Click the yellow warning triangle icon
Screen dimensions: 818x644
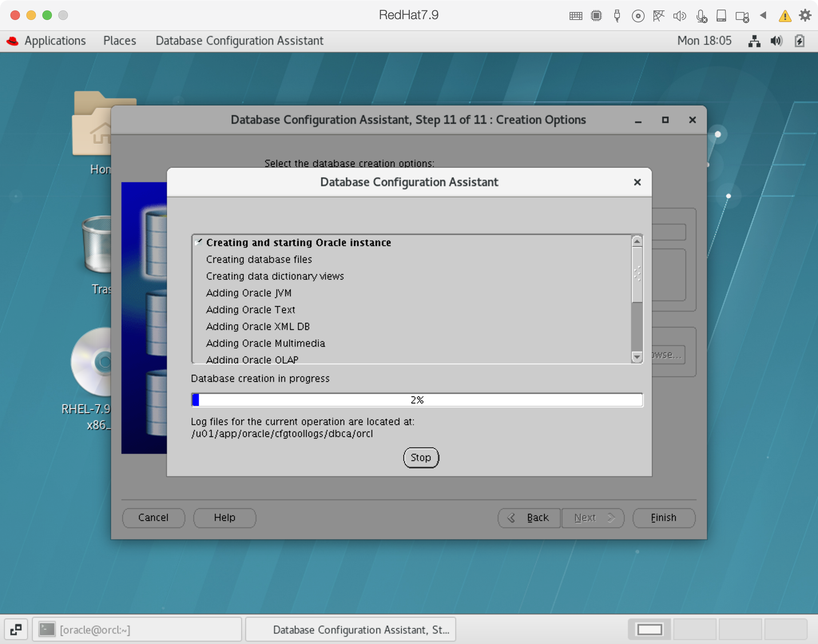784,16
